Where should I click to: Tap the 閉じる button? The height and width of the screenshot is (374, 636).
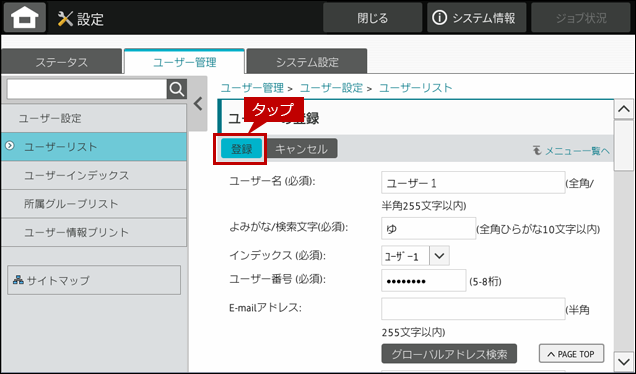(372, 18)
